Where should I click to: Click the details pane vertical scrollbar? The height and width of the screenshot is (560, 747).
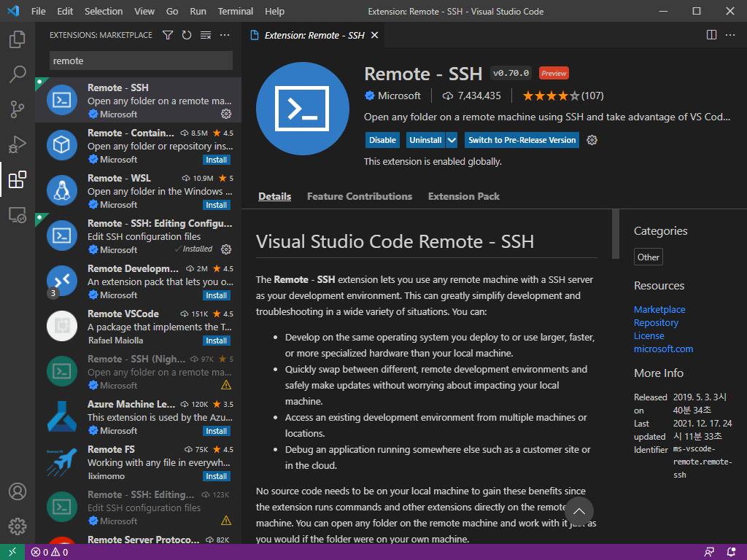click(x=616, y=234)
